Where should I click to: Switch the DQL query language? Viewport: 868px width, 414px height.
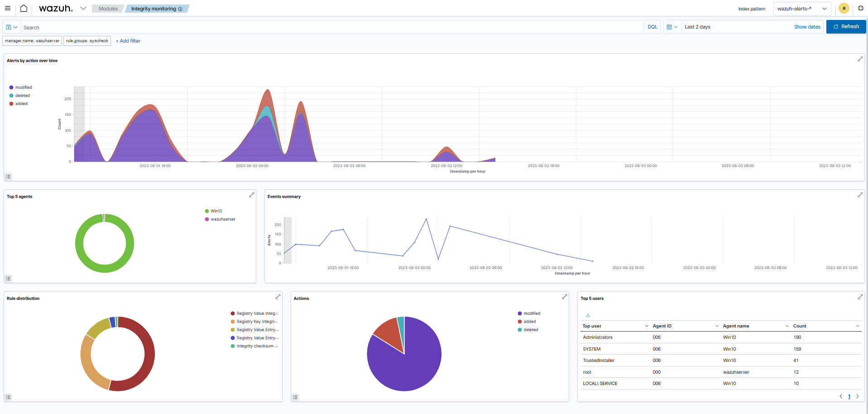tap(652, 27)
